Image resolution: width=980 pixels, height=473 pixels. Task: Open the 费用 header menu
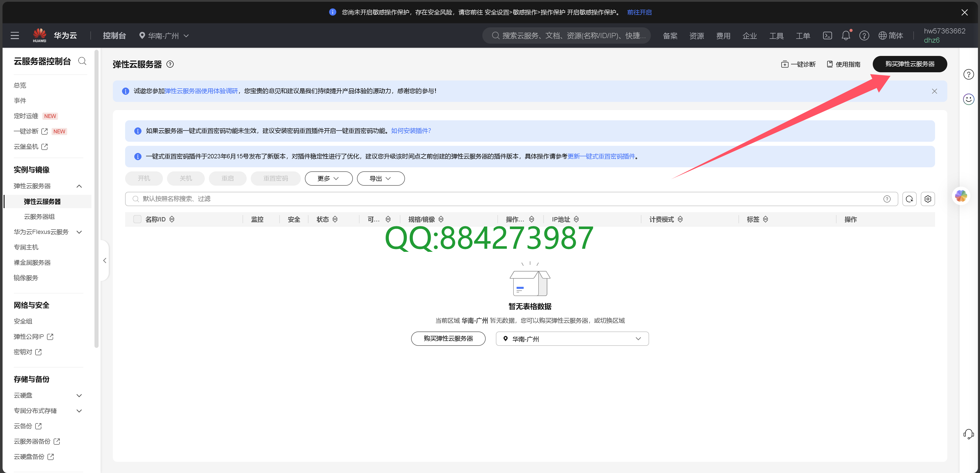pyautogui.click(x=723, y=36)
